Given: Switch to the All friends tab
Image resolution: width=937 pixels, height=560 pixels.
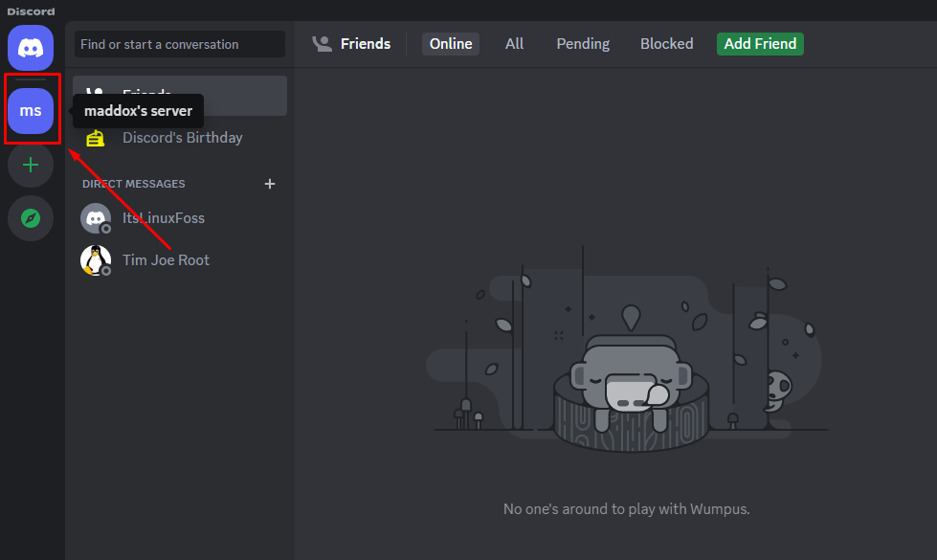Looking at the screenshot, I should [514, 44].
